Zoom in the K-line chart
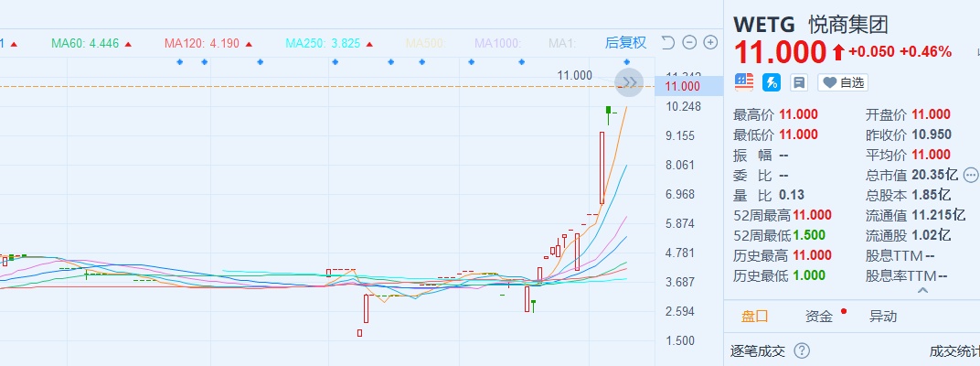Image resolution: width=980 pixels, height=366 pixels. pos(710,42)
